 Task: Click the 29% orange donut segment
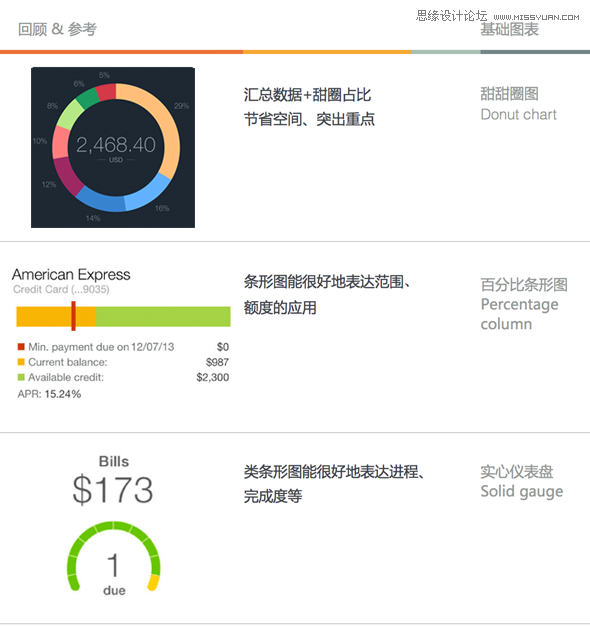(x=166, y=125)
